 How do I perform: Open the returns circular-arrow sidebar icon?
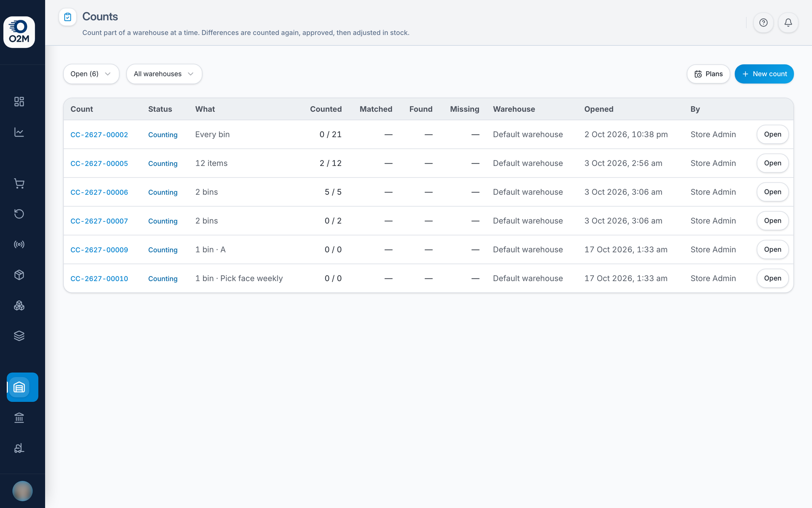(x=19, y=214)
